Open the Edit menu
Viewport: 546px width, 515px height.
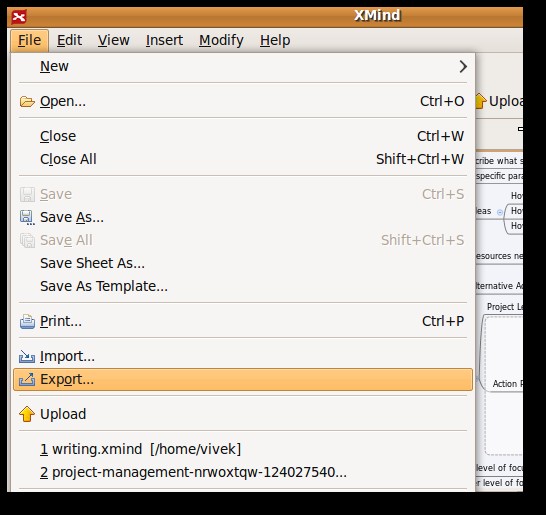69,40
